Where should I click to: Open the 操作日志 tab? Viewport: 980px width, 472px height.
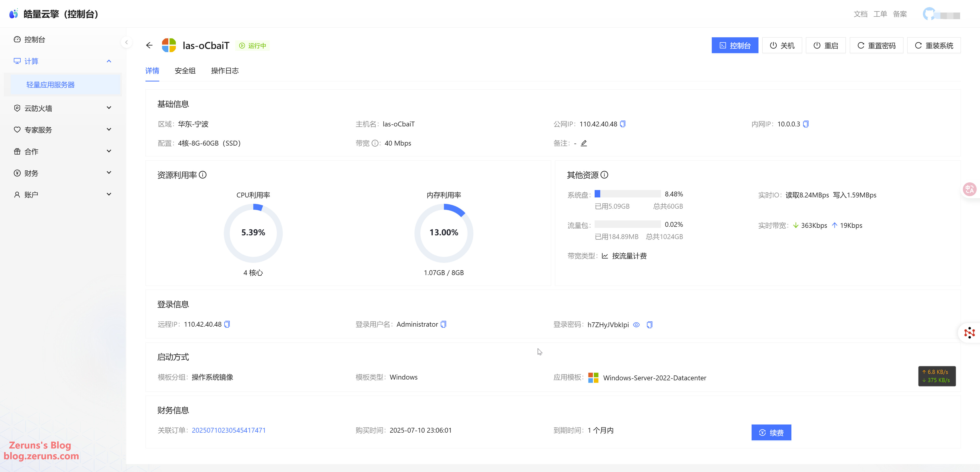coord(225,71)
